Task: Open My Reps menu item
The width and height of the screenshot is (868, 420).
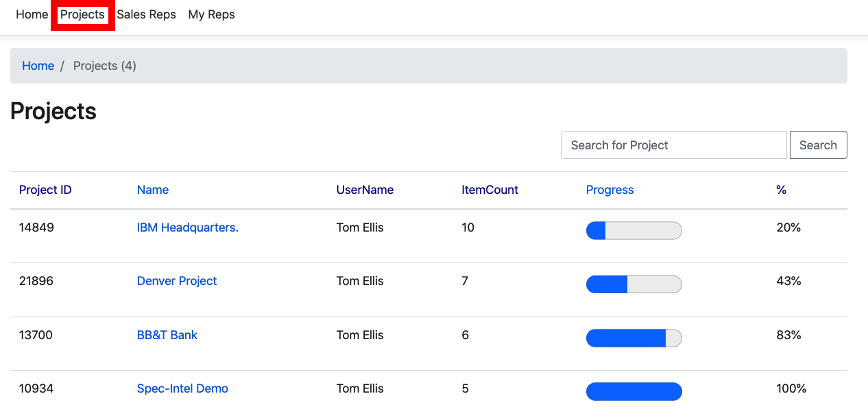Action: tap(211, 14)
